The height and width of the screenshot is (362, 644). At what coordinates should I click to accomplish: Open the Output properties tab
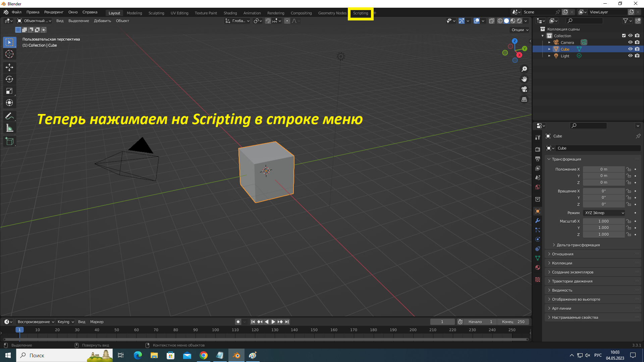538,159
